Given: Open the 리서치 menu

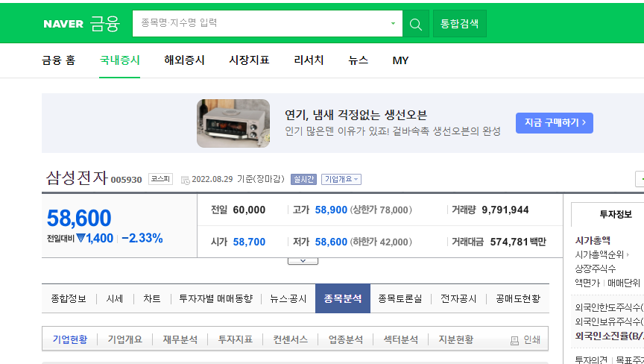Looking at the screenshot, I should (309, 60).
